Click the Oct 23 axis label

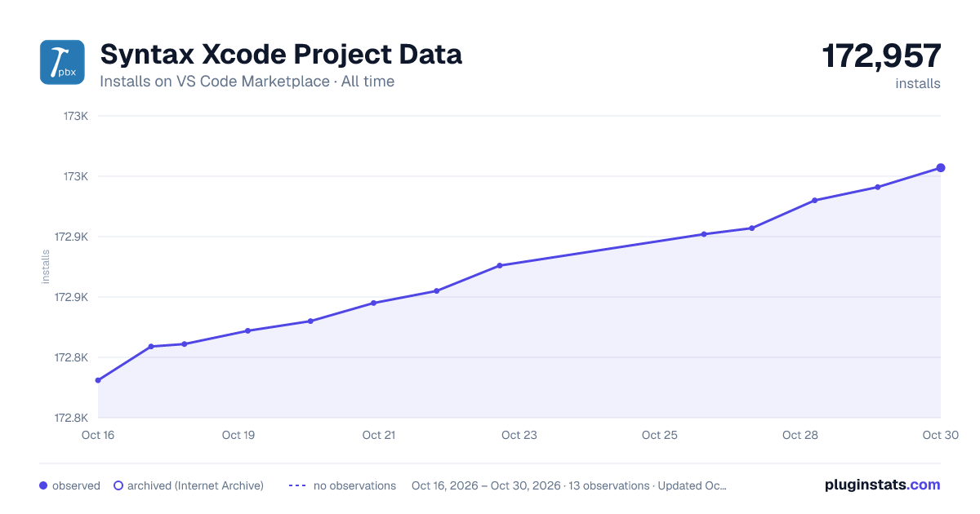(519, 435)
